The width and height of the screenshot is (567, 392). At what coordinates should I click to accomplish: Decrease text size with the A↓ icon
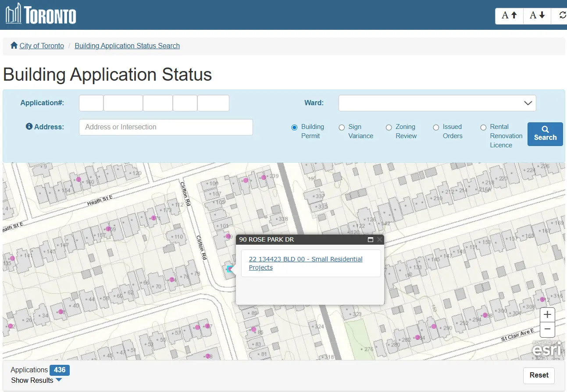[x=536, y=15]
